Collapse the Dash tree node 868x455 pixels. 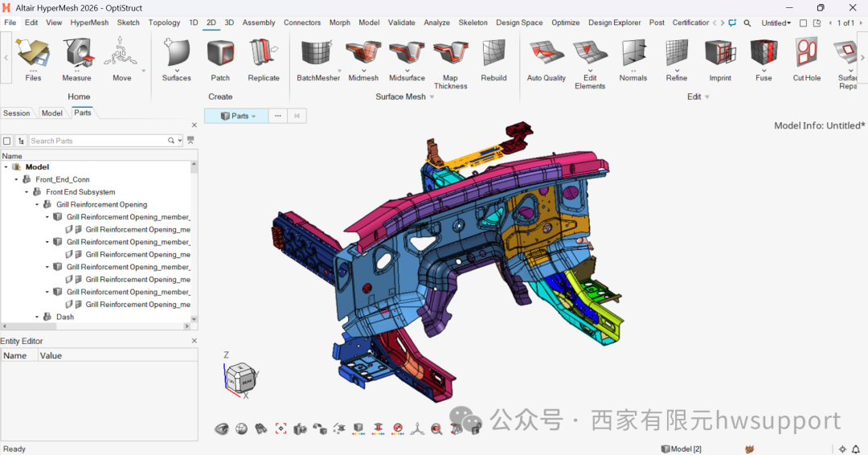coord(37,317)
